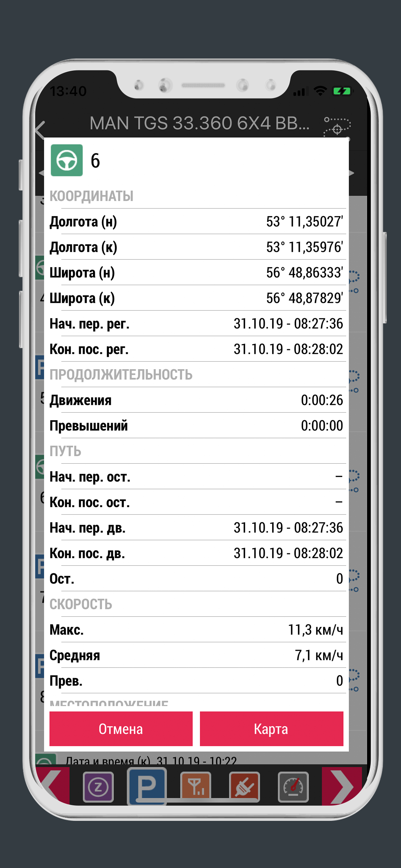The image size is (401, 868).
Task: Select the Долгота (н) value 53° 11,35027'
Action: [305, 222]
